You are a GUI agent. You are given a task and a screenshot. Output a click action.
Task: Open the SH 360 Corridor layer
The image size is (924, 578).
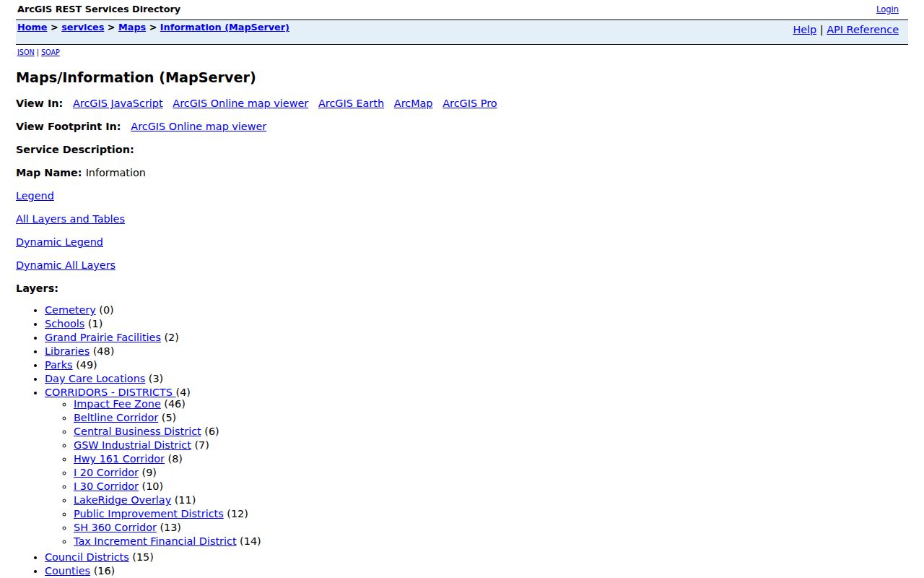tap(115, 527)
